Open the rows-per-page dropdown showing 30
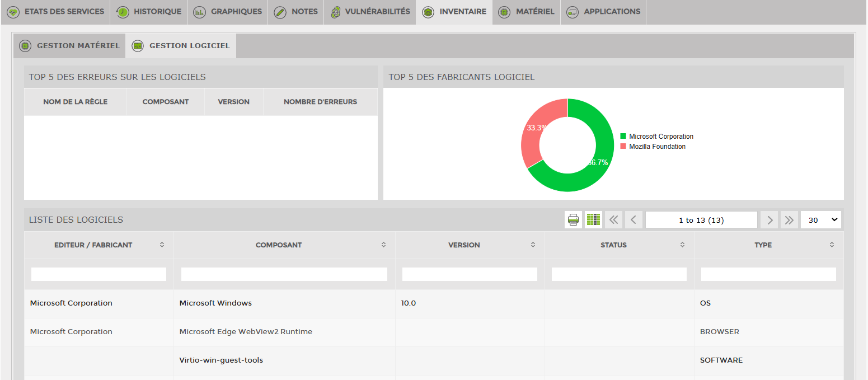Image resolution: width=868 pixels, height=380 pixels. tap(821, 220)
